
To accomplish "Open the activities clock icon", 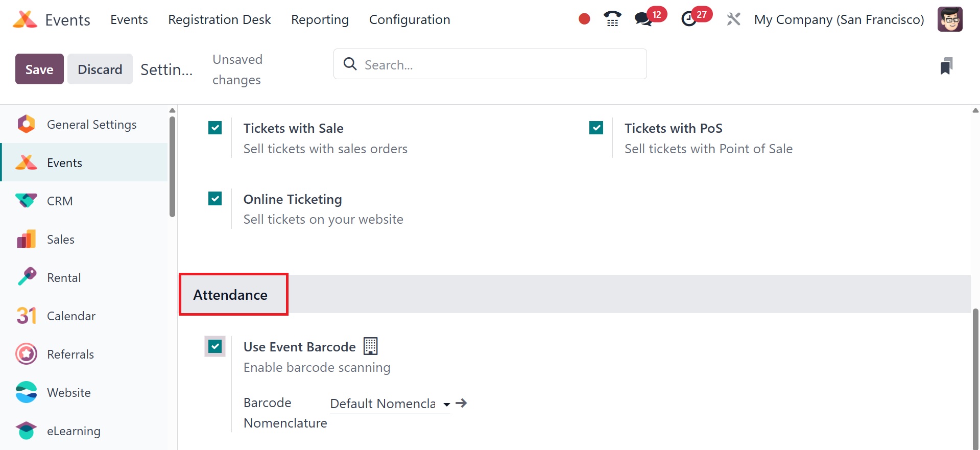I will pos(689,19).
